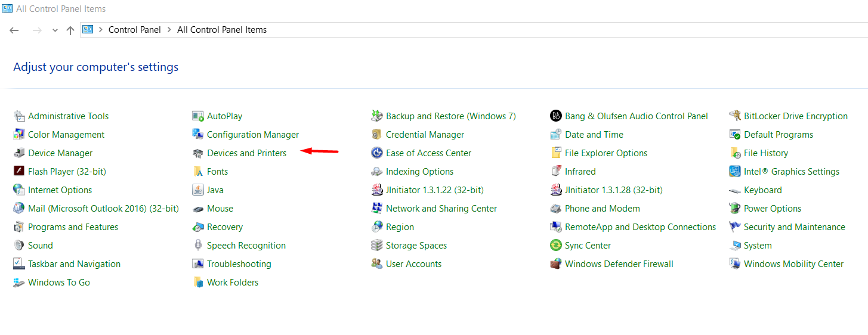Click the Control Panel breadcrumb item
The width and height of the screenshot is (868, 335).
coord(134,30)
